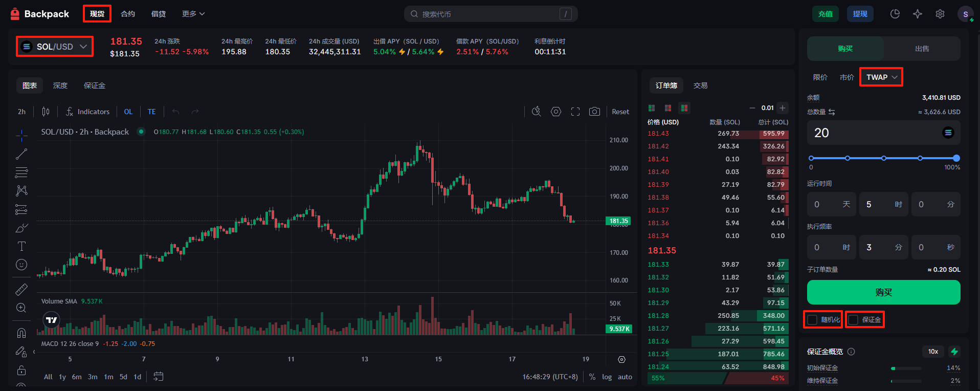The height and width of the screenshot is (391, 980).
Task: Enable the 随机化 checkbox
Action: coord(813,320)
